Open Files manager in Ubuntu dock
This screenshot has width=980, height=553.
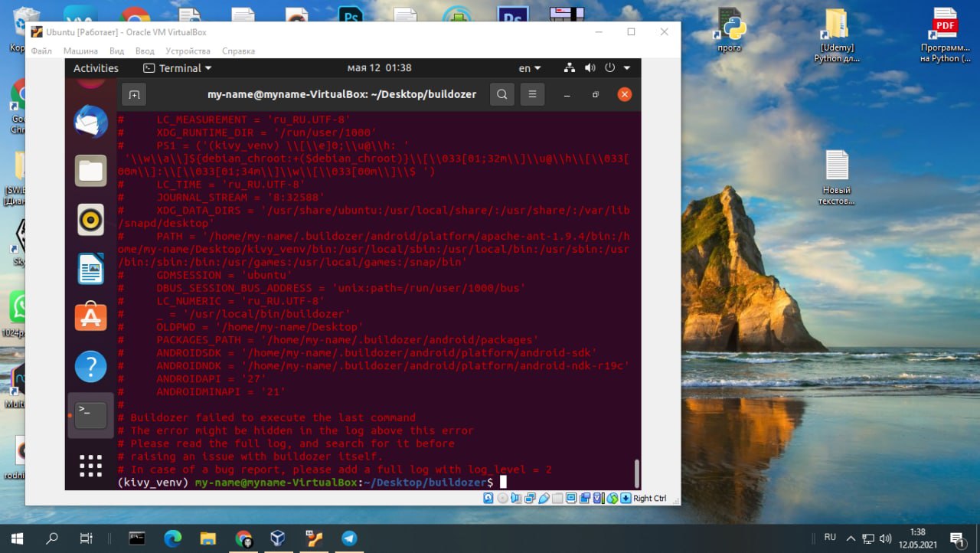pyautogui.click(x=90, y=171)
